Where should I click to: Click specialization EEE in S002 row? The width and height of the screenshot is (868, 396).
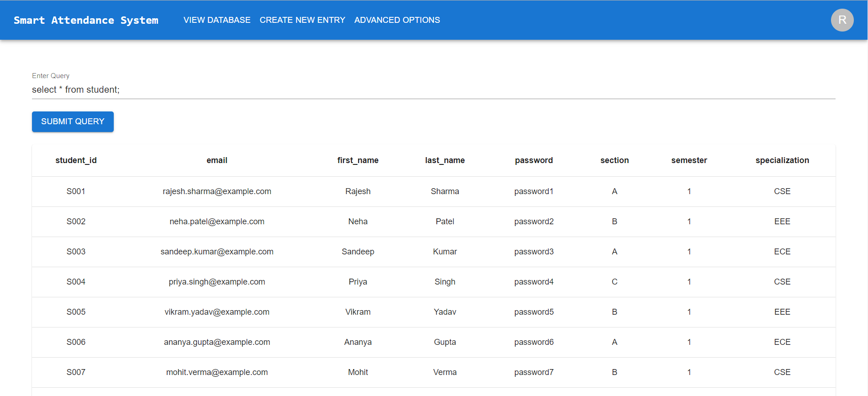coord(782,222)
